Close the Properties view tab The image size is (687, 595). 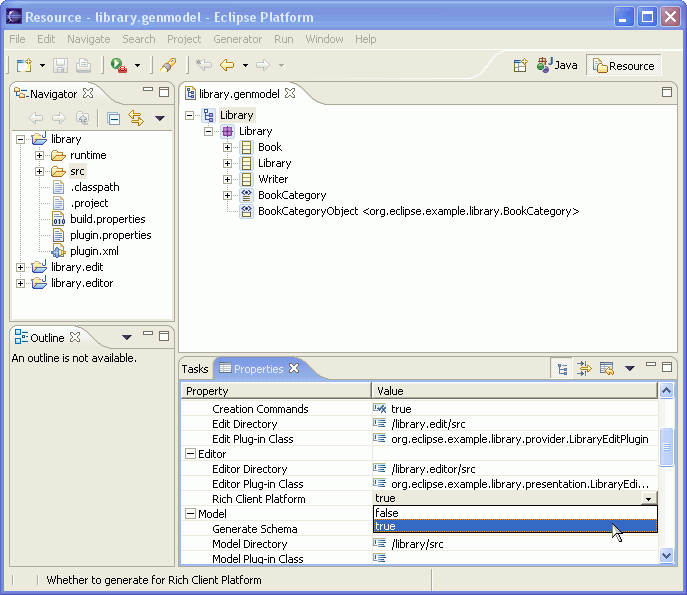(x=294, y=368)
